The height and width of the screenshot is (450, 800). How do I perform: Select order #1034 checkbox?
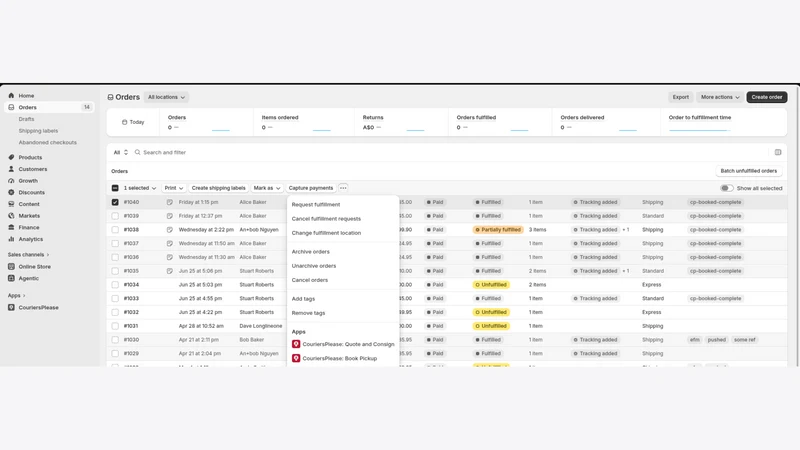[x=115, y=285]
